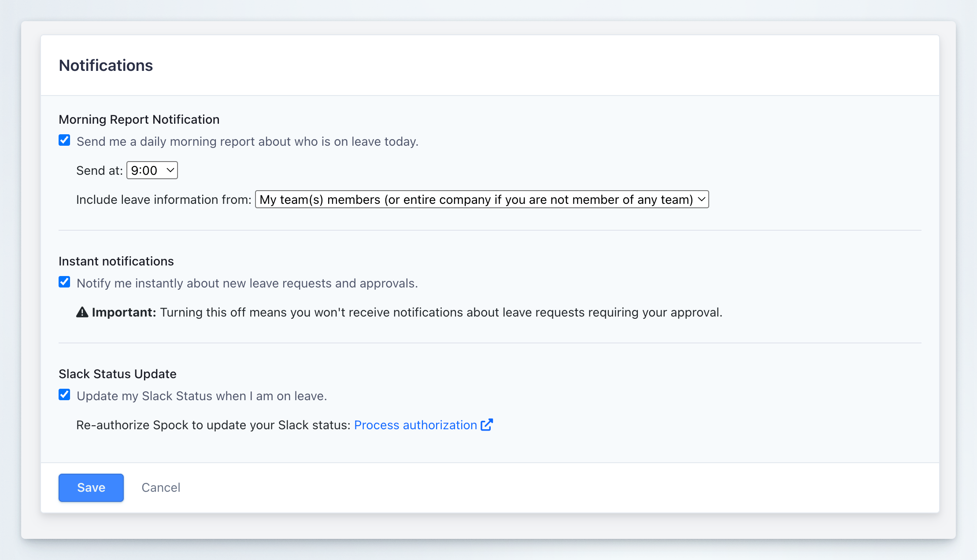The width and height of the screenshot is (977, 560).
Task: Click the checkmark icon of the Slack Status checkbox
Action: (x=64, y=394)
